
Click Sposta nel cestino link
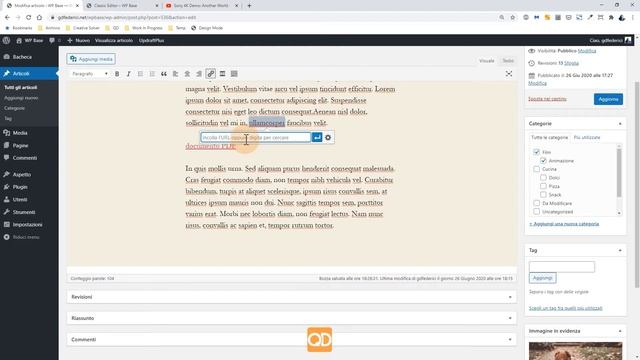[x=547, y=99]
